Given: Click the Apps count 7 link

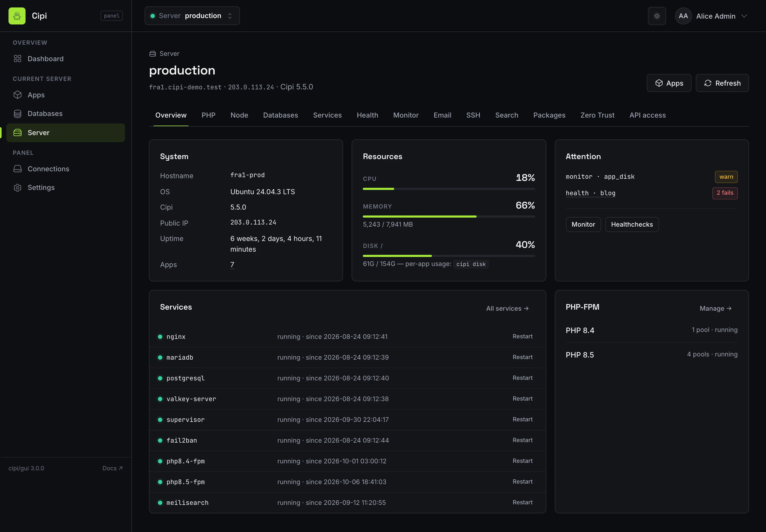Looking at the screenshot, I should point(232,265).
